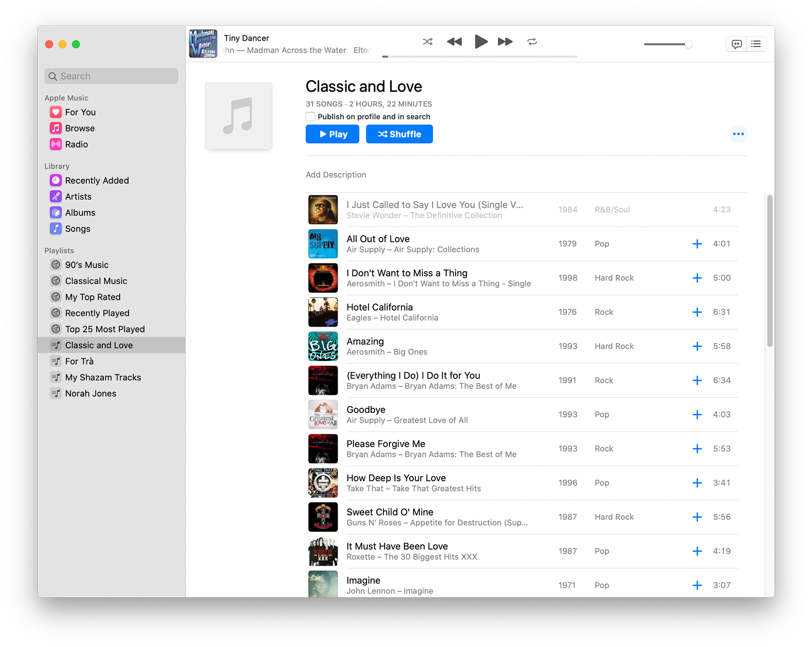This screenshot has width=812, height=647.
Task: Toggle repeat mode icon
Action: click(x=532, y=42)
